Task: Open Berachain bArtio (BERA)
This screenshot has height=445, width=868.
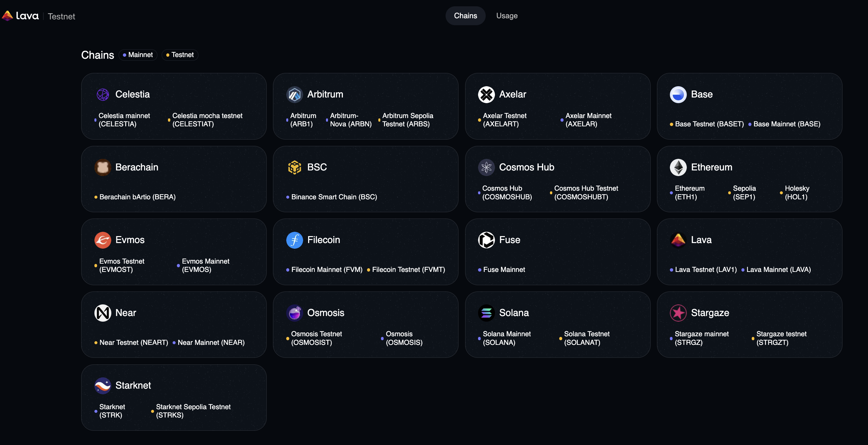Action: (135, 197)
